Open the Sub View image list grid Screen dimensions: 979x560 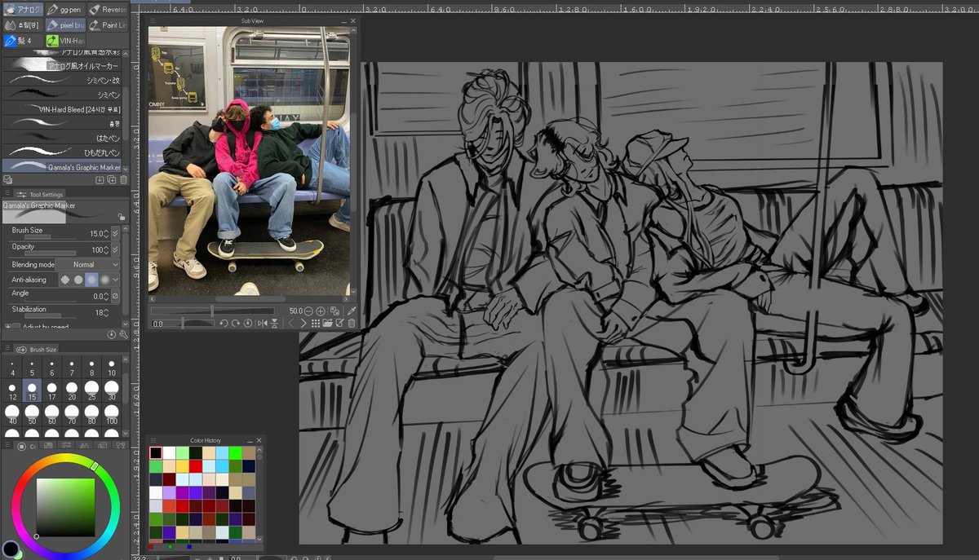316,324
